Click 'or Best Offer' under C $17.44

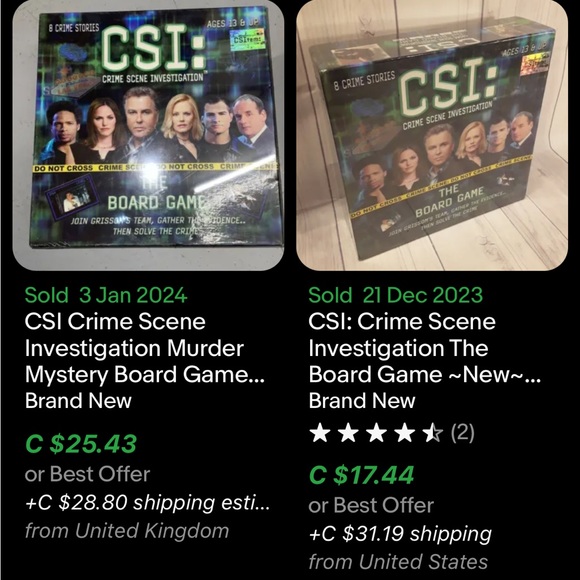click(371, 505)
